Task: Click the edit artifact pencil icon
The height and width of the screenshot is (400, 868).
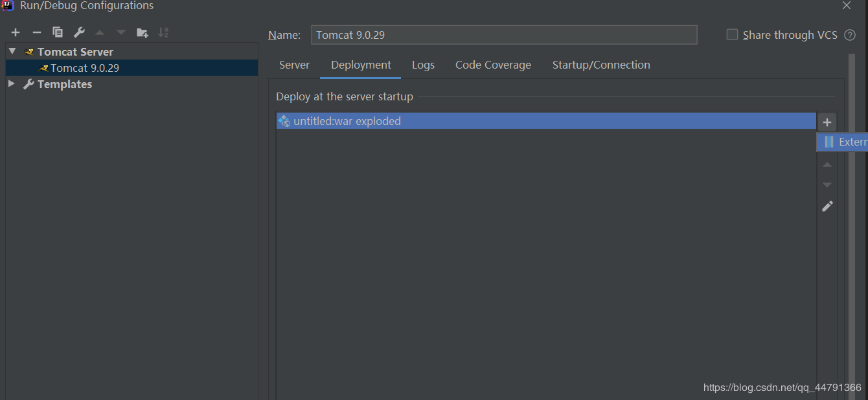Action: pyautogui.click(x=827, y=206)
